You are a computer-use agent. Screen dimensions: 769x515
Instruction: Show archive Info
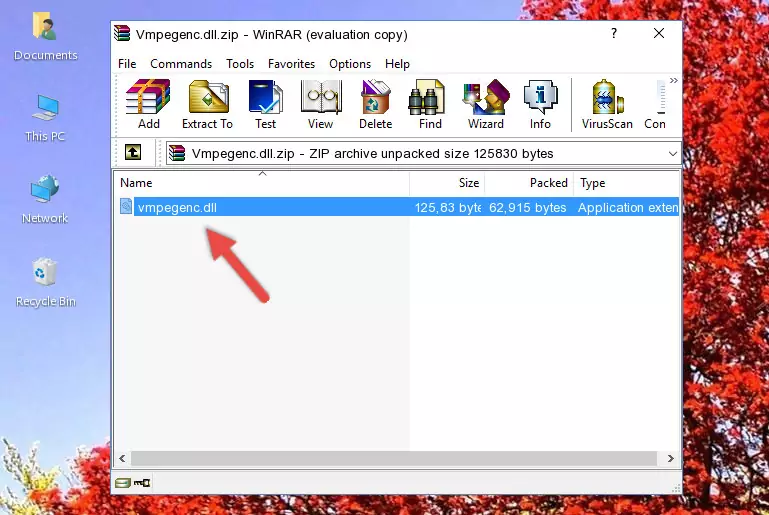[x=540, y=104]
